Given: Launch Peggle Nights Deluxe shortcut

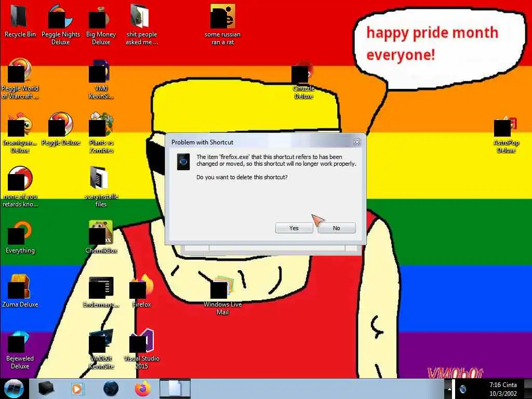Looking at the screenshot, I should pyautogui.click(x=60, y=25).
